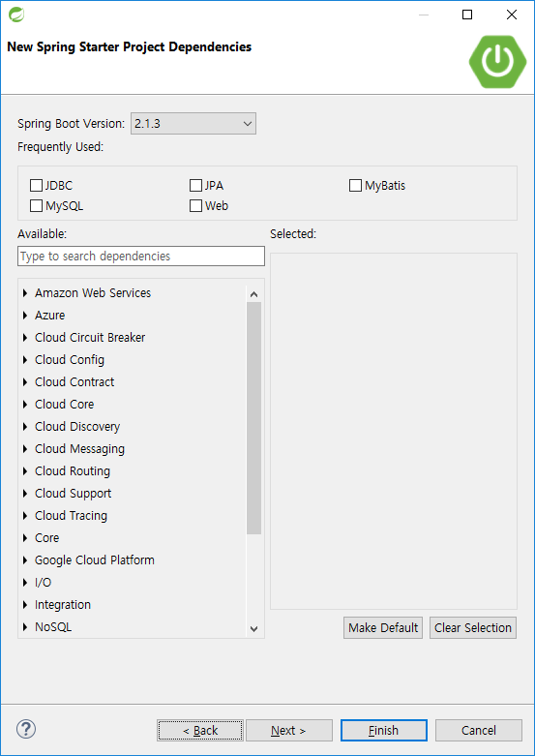Expand the Cloud Core arrow
The width and height of the screenshot is (535, 756).
pos(25,404)
